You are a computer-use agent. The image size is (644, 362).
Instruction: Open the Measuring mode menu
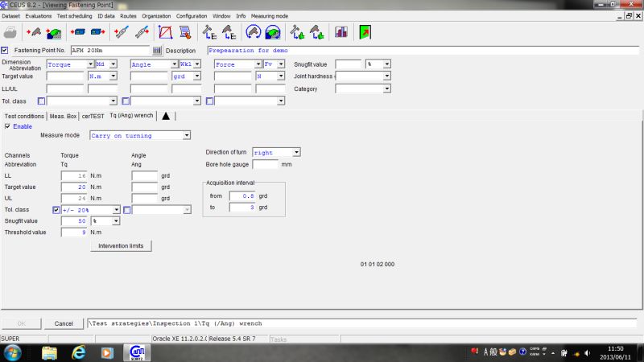(x=270, y=16)
